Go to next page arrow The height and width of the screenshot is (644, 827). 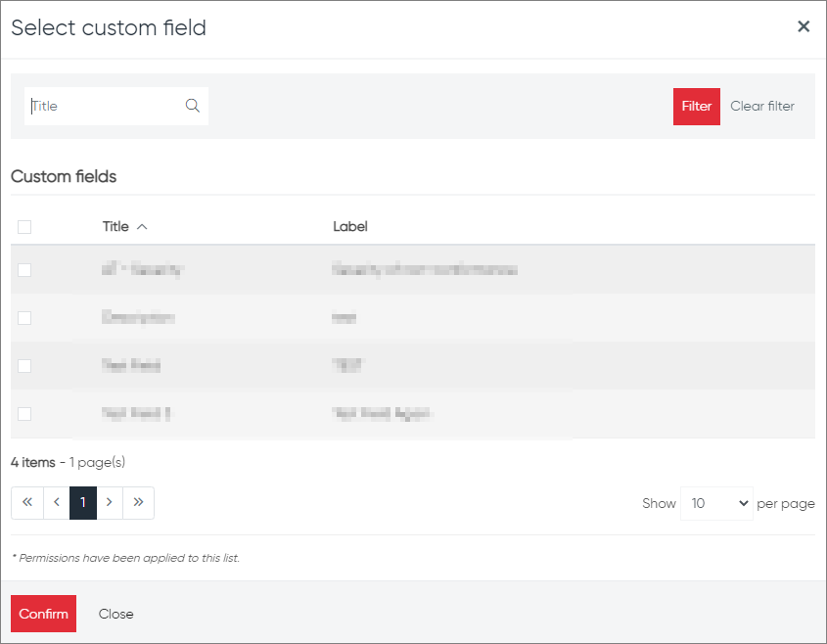click(x=110, y=503)
